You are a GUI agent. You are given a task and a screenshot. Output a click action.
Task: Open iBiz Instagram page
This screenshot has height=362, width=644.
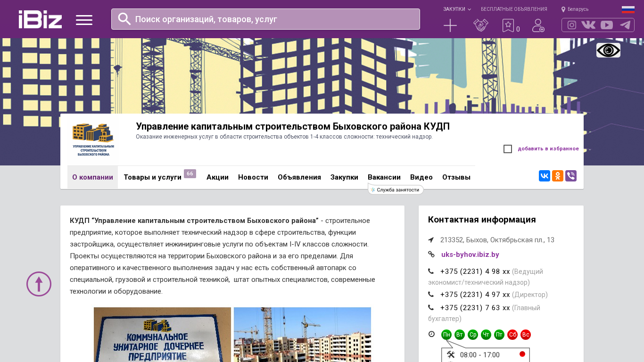click(572, 25)
